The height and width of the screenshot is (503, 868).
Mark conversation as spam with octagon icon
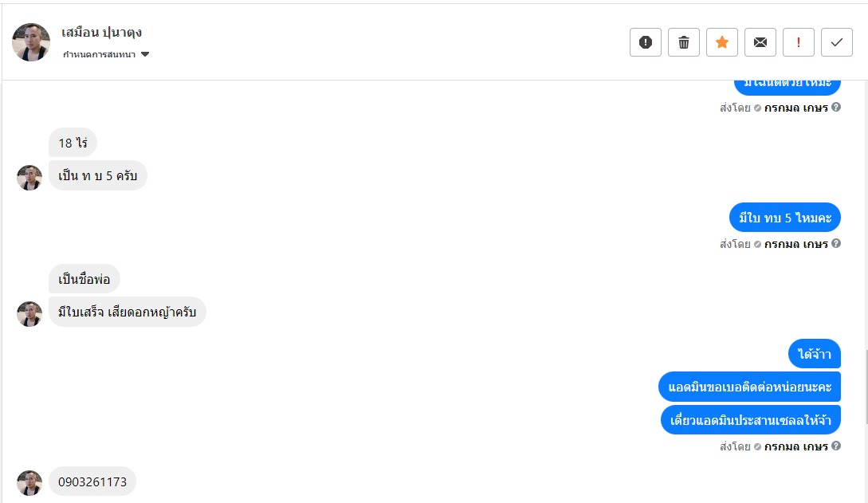(x=646, y=43)
